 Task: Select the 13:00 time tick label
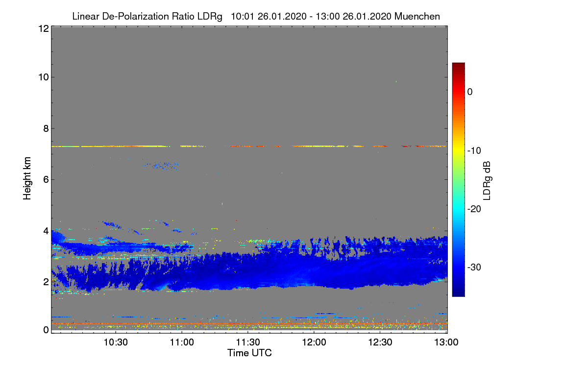(446, 343)
